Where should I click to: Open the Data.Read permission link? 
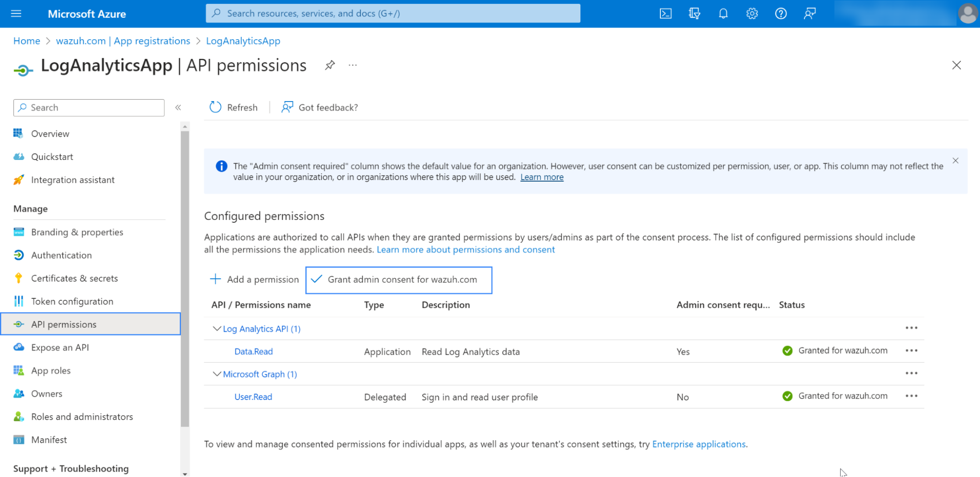pyautogui.click(x=253, y=351)
